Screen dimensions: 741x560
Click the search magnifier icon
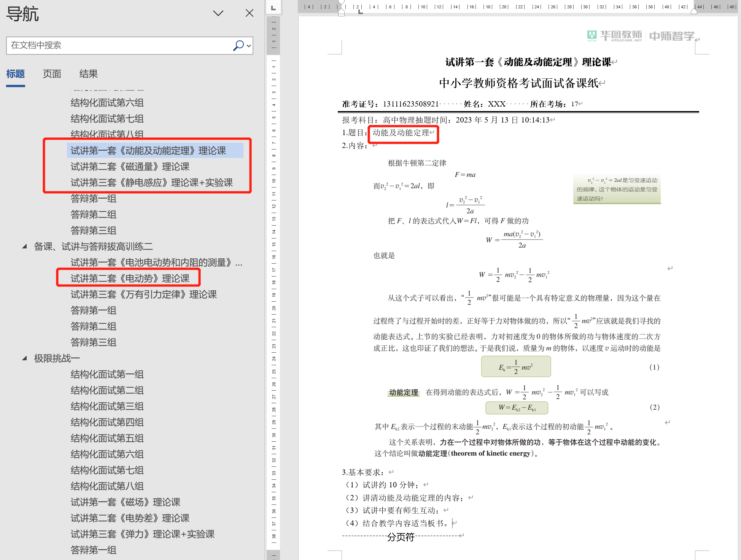point(238,45)
